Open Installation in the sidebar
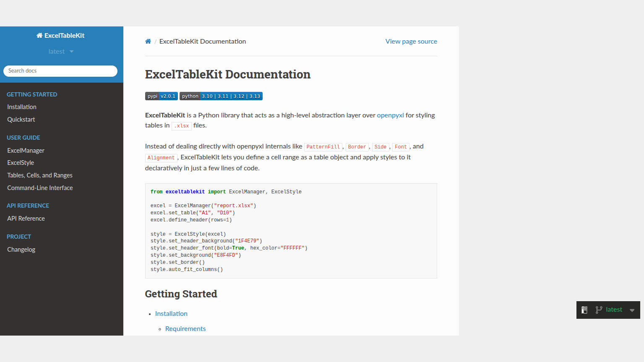This screenshot has width=644, height=362. pyautogui.click(x=22, y=107)
